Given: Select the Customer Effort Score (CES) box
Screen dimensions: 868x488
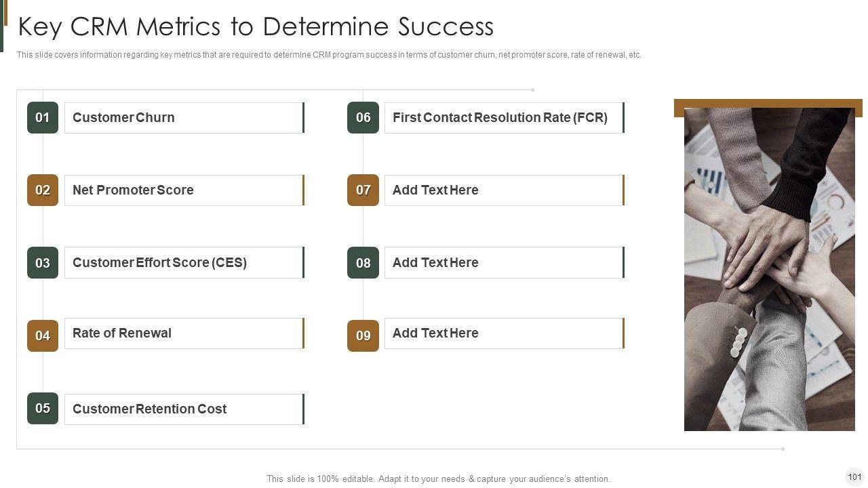Looking at the screenshot, I should [184, 263].
